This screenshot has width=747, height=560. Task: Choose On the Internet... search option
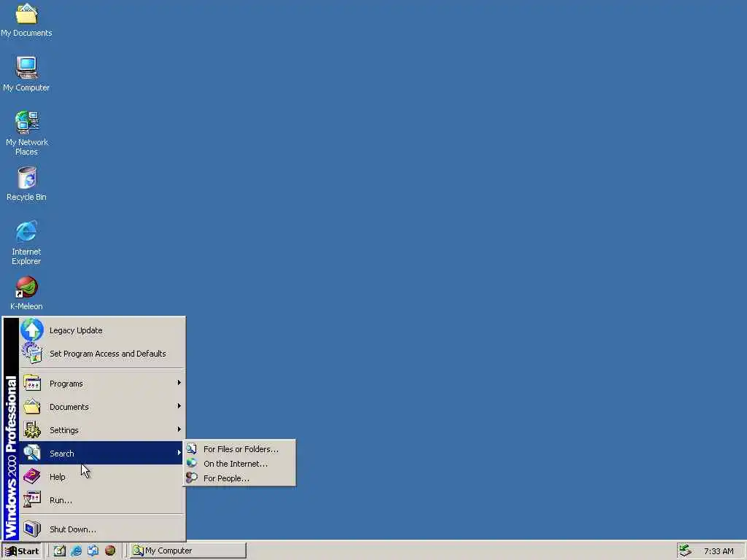pyautogui.click(x=239, y=463)
